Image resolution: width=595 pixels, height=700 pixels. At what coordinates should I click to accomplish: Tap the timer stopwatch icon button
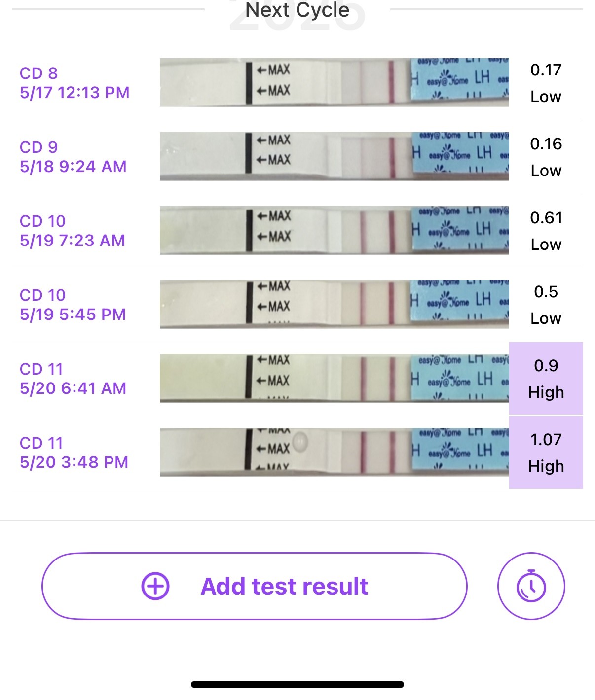531,586
